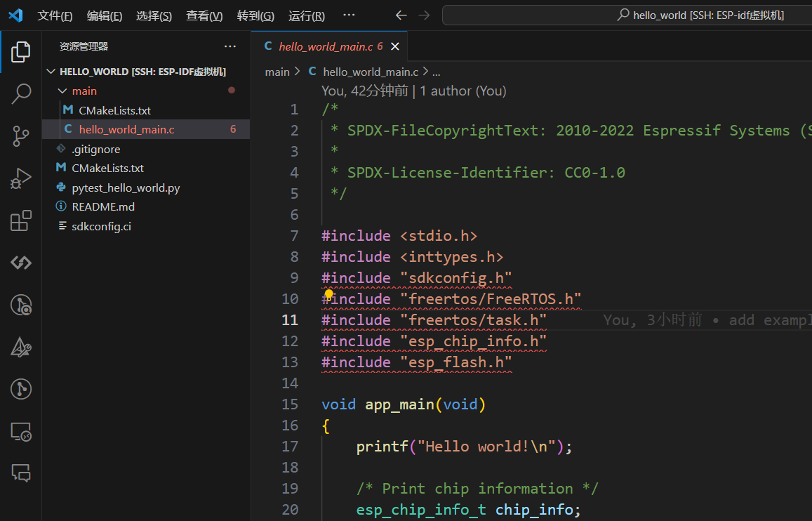Open the chat panel icon in the activity bar
812x521 pixels.
(21, 473)
